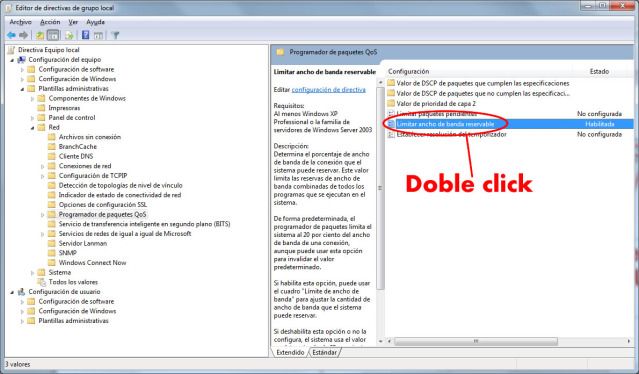Collapse the Plantillas administrativas node under equipo
Screen dimensions: 639x374
pyautogui.click(x=22, y=89)
